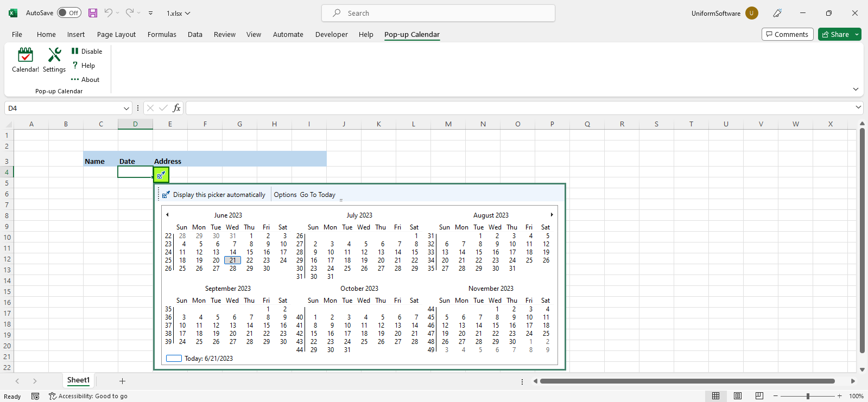
Task: Adjust the zoom level slider
Action: point(808,396)
